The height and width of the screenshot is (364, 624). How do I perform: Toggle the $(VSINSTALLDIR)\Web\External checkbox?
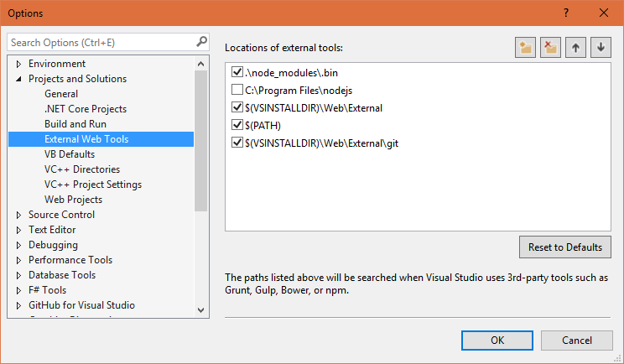point(237,107)
